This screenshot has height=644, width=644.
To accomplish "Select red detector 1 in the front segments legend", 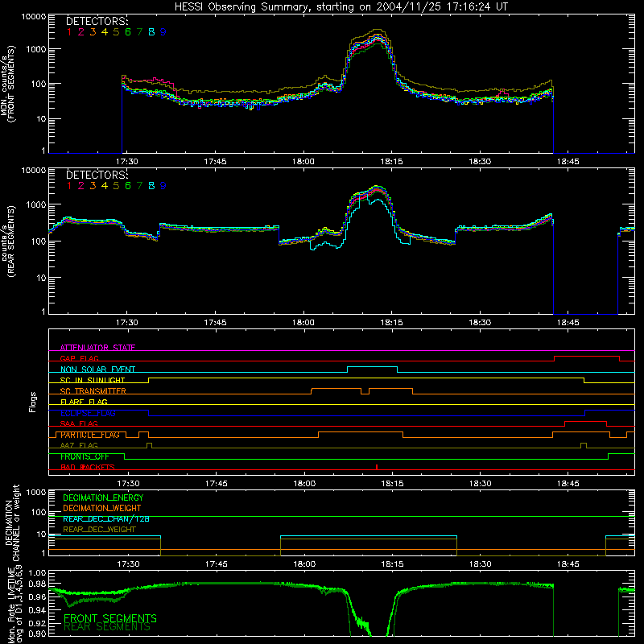I will pos(69,32).
